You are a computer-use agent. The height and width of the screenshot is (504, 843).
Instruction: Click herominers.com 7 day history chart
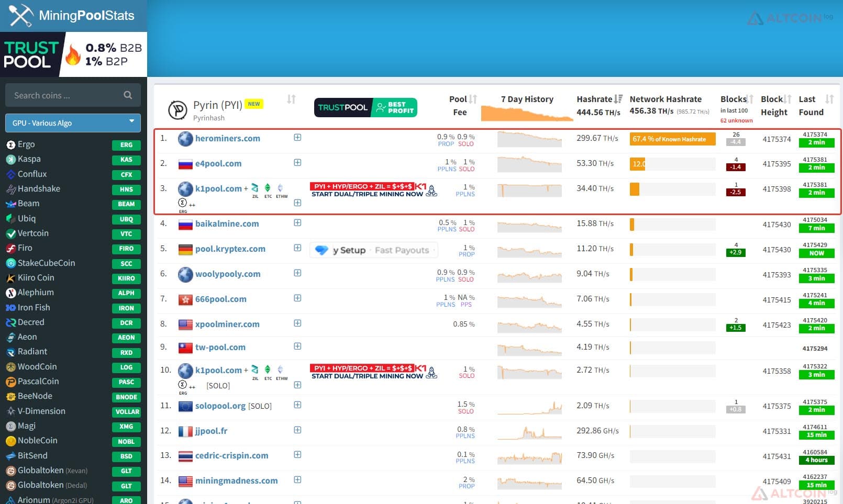click(529, 139)
